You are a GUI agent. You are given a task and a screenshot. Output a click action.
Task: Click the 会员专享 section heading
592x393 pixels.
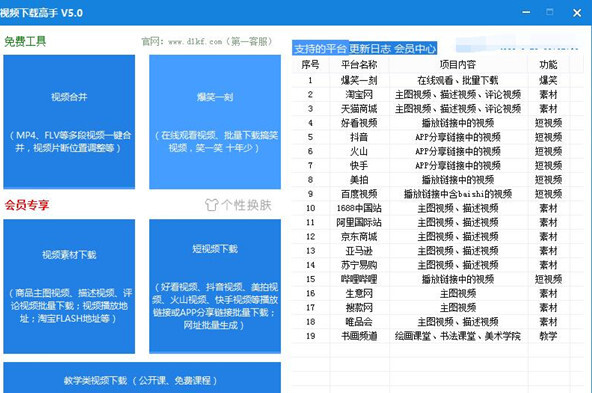tap(26, 205)
